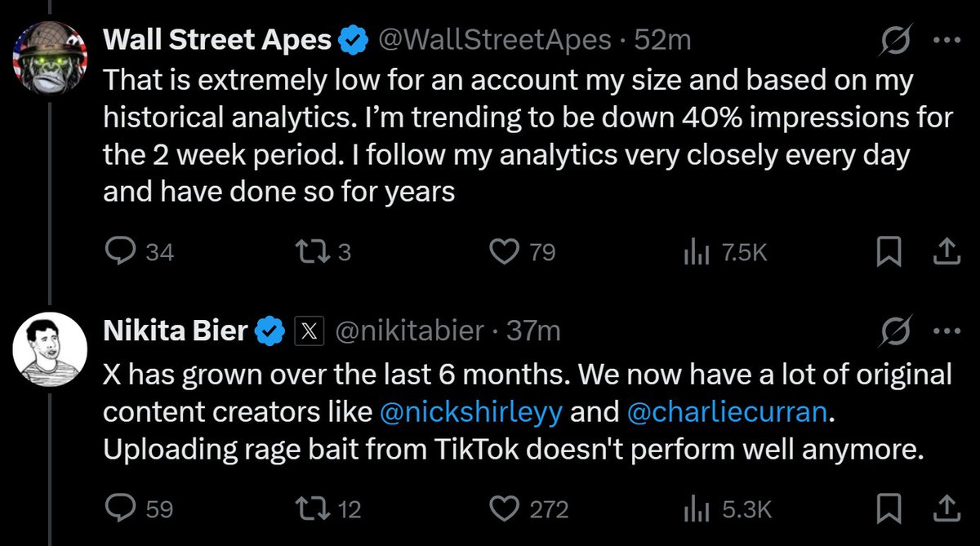Bookmark the Wall Street Apes post
This screenshot has height=546, width=980.
(889, 254)
